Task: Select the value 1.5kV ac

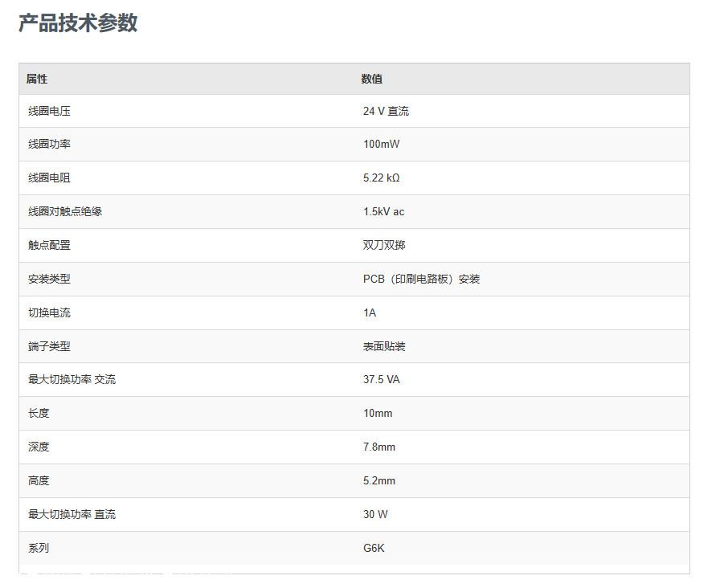Action: (x=383, y=211)
